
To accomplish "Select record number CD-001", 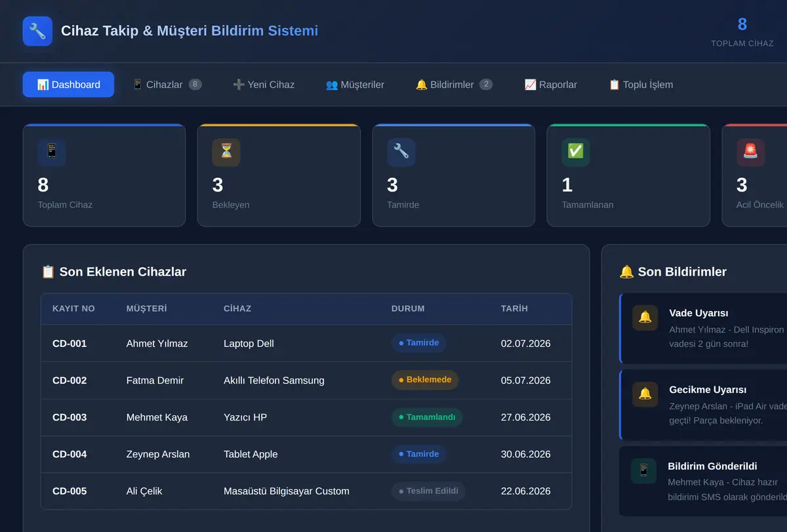I will click(x=70, y=344).
